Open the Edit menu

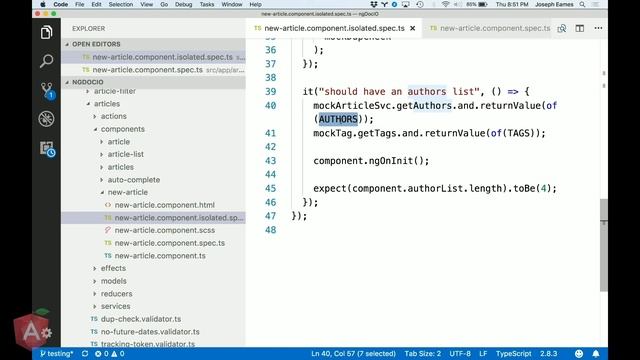(96, 4)
